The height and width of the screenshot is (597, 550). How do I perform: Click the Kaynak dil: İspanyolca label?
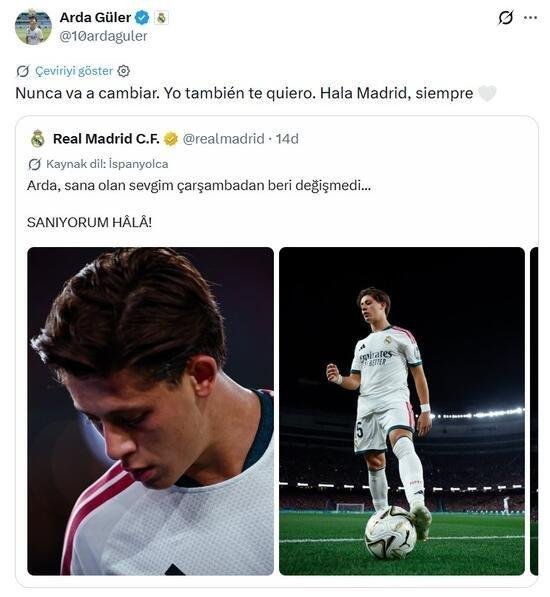(107, 164)
